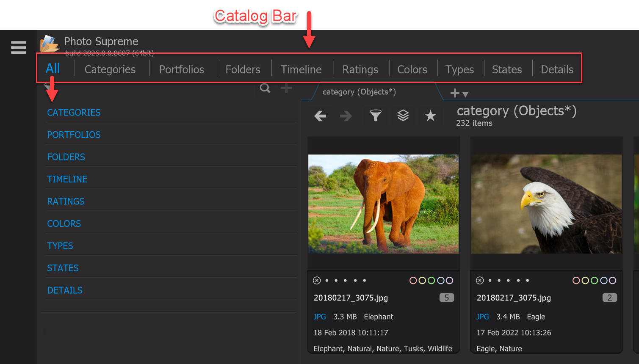Go back with the left arrow
The height and width of the screenshot is (364, 639).
(320, 116)
